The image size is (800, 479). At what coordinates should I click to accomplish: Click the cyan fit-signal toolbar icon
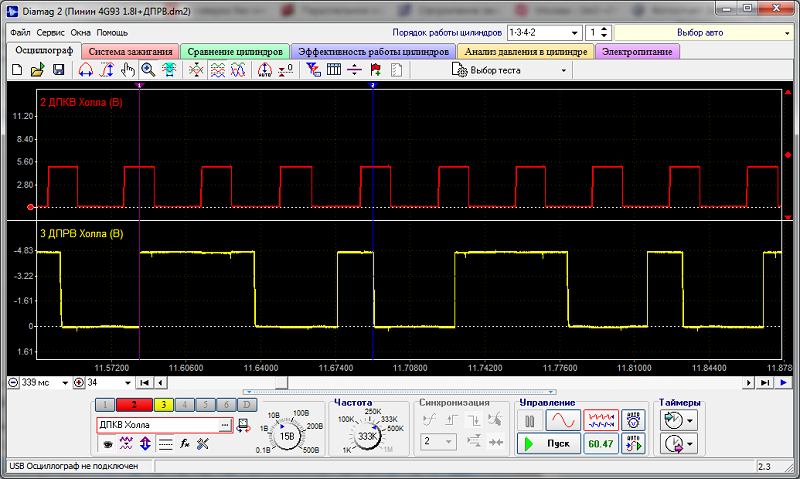(x=169, y=70)
